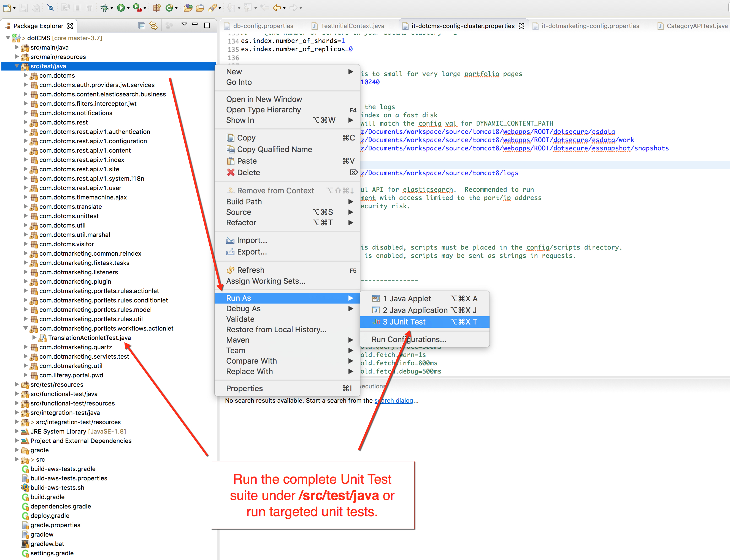
Task: Open Package Explorer View Menu triangle
Action: [184, 24]
